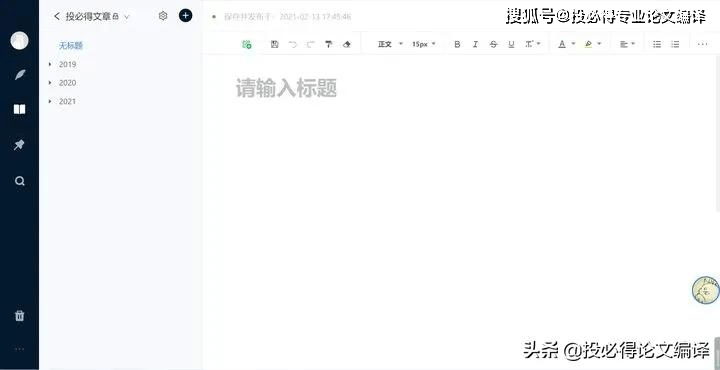This screenshot has height=370, width=720.
Task: Open the font color dropdown arrow
Action: (573, 44)
